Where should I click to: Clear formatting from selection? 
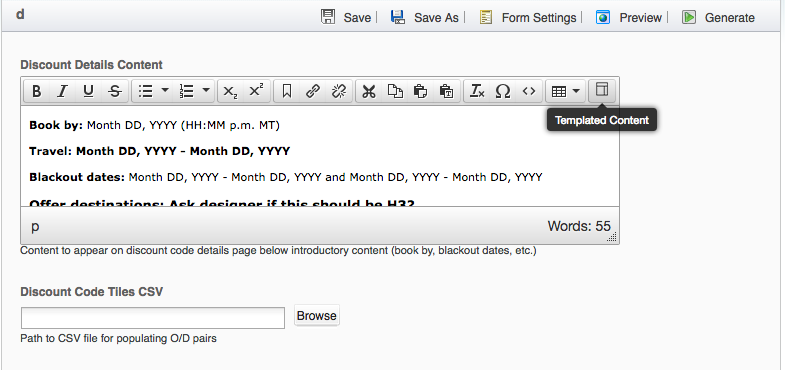click(x=477, y=91)
